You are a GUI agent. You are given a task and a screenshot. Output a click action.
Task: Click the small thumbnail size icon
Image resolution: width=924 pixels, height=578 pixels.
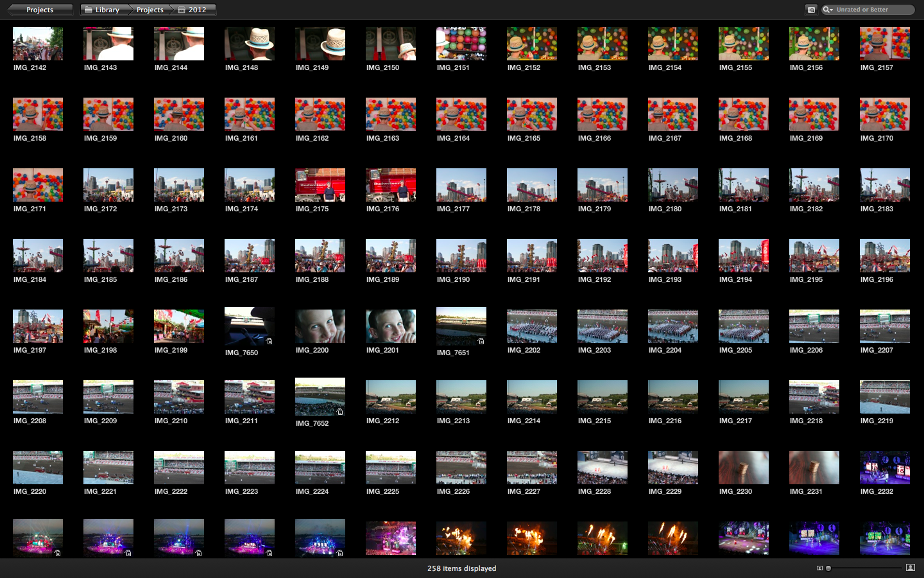(x=819, y=568)
